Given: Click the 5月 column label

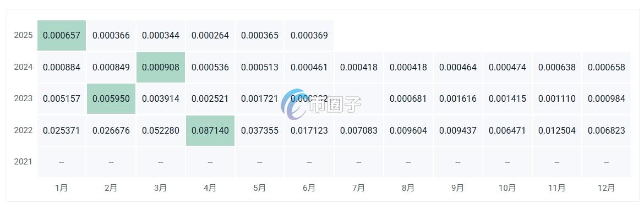Looking at the screenshot, I should click(x=260, y=188).
